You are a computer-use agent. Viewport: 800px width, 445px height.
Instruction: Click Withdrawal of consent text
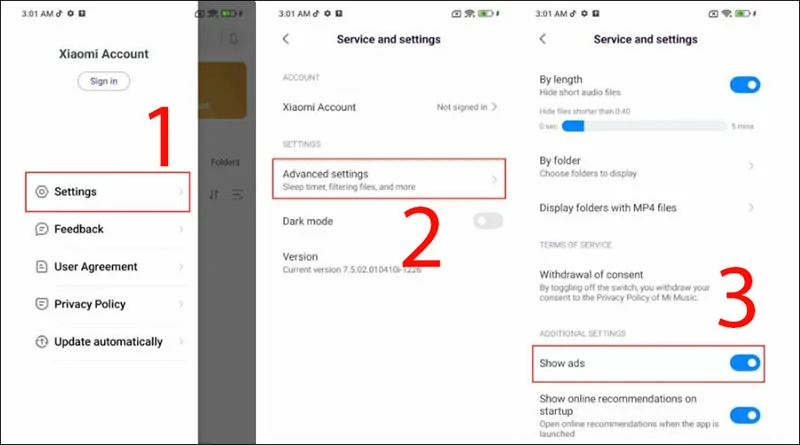591,275
